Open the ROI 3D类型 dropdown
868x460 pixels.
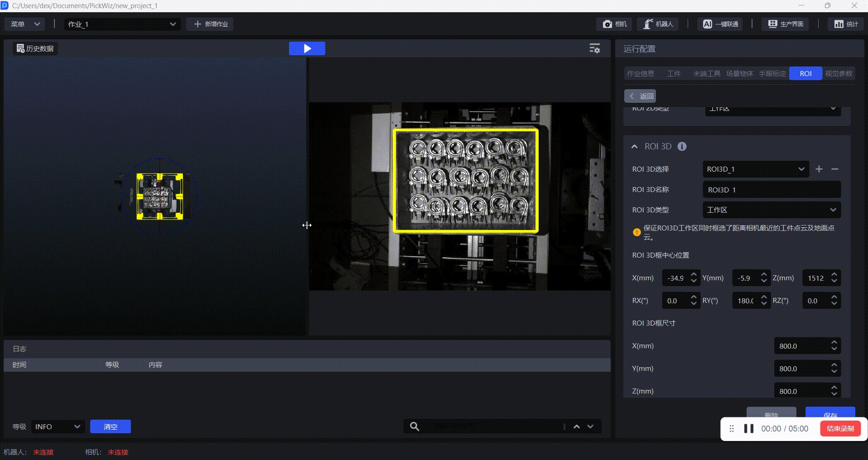[x=772, y=210]
